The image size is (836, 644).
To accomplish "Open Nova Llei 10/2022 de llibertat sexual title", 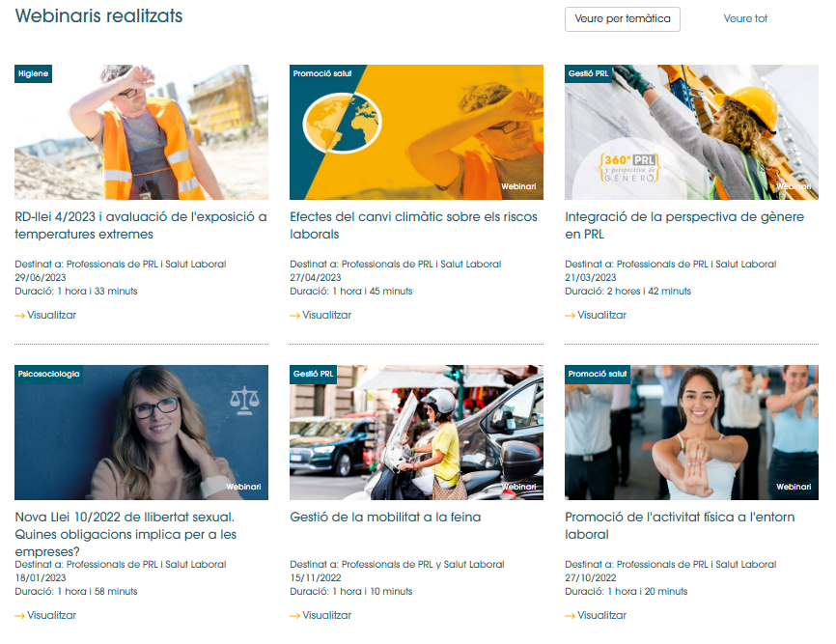I will [125, 534].
